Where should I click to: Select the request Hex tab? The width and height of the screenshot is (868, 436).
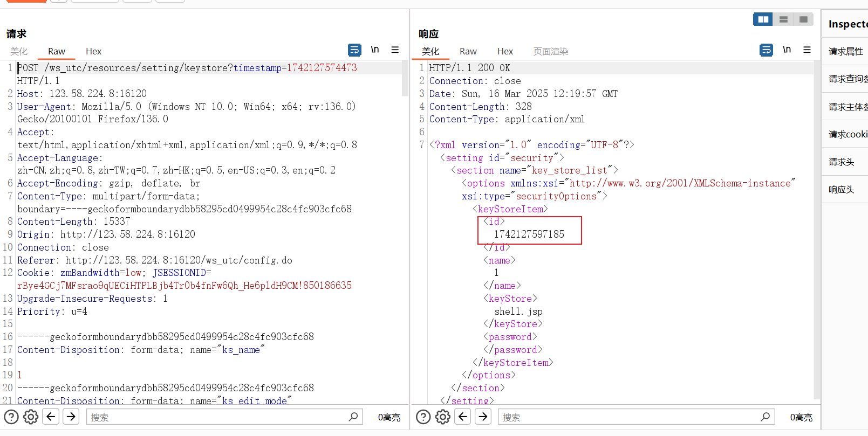(93, 51)
